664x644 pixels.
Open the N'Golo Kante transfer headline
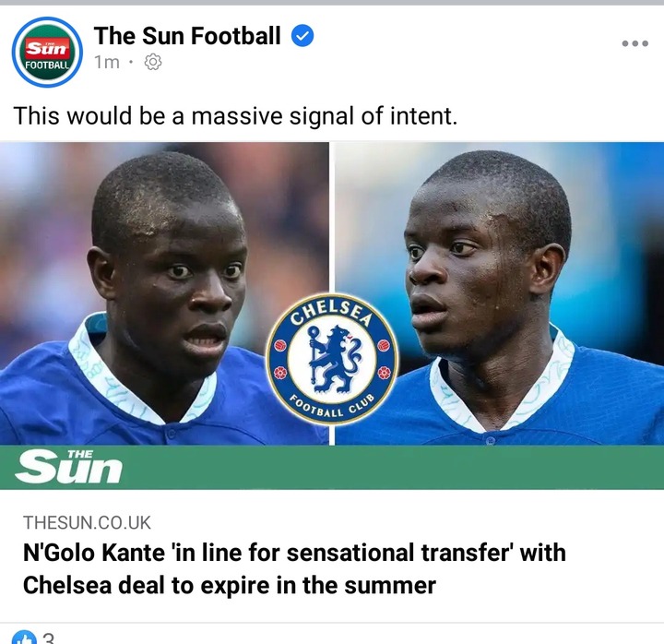(x=294, y=569)
